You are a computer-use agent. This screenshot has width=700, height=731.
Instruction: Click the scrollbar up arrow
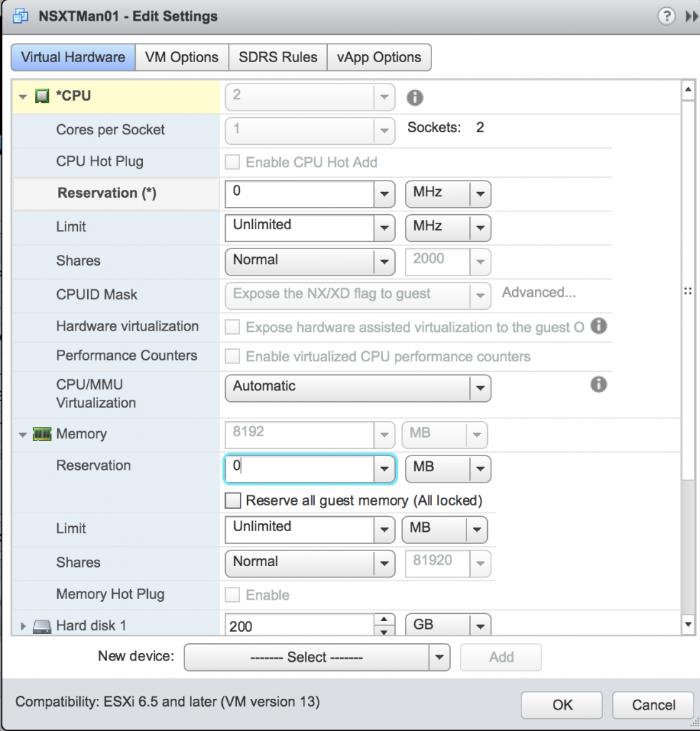pyautogui.click(x=689, y=89)
